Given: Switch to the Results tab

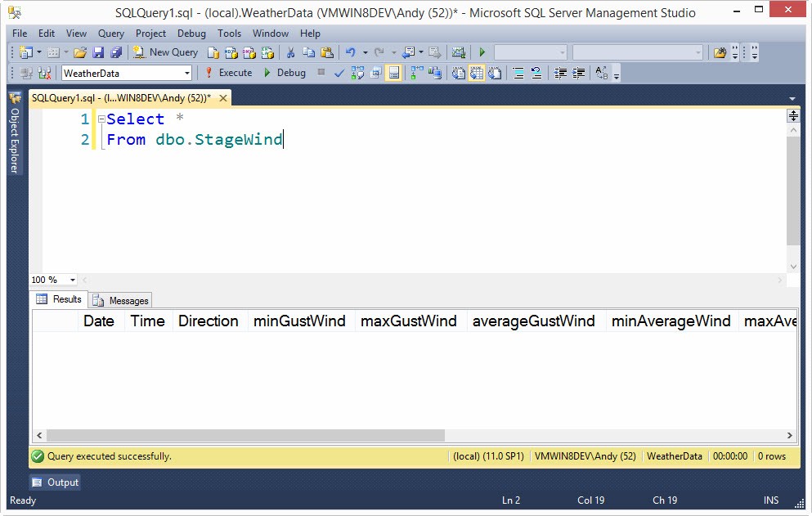Looking at the screenshot, I should (x=59, y=299).
